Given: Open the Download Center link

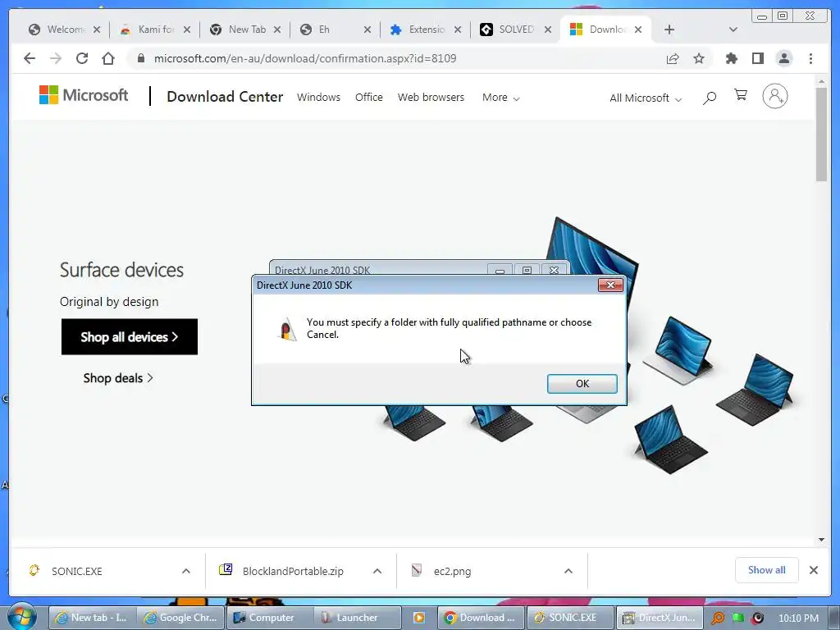Looking at the screenshot, I should (x=225, y=97).
